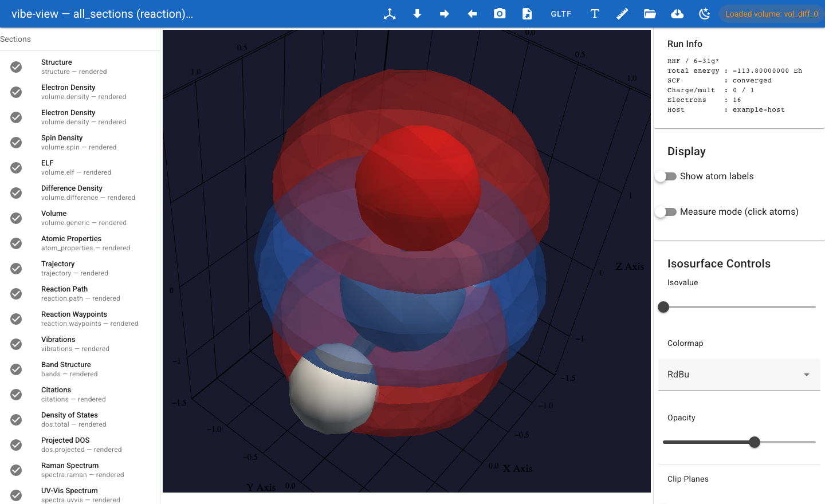This screenshot has width=825, height=504.
Task: Activate the ruler measurement icon
Action: point(622,14)
